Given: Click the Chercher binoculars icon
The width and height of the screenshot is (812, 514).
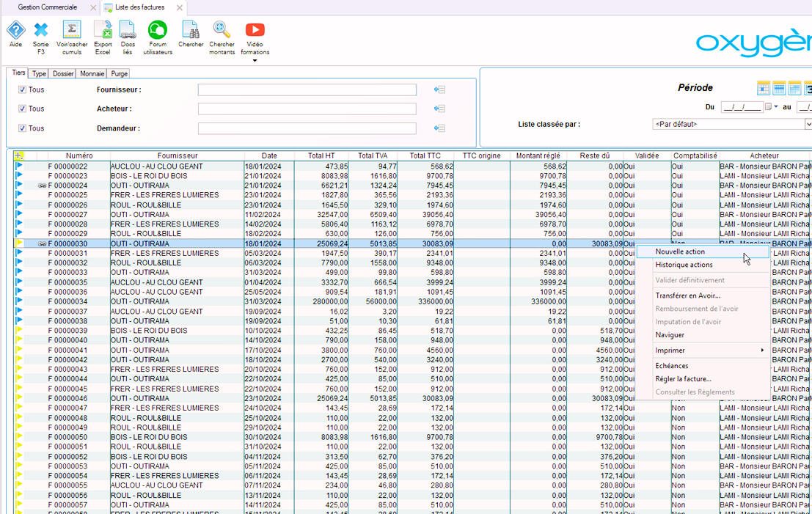Looking at the screenshot, I should (x=191, y=31).
